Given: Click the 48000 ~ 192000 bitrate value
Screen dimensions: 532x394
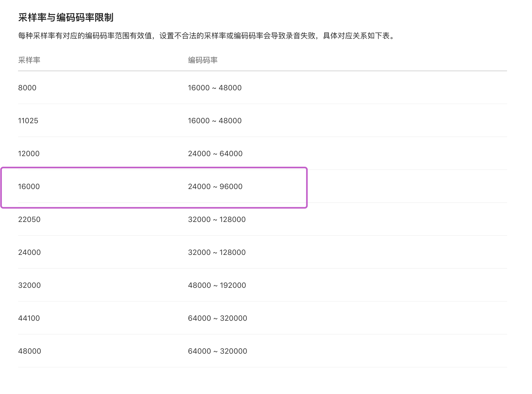Looking at the screenshot, I should point(217,285).
